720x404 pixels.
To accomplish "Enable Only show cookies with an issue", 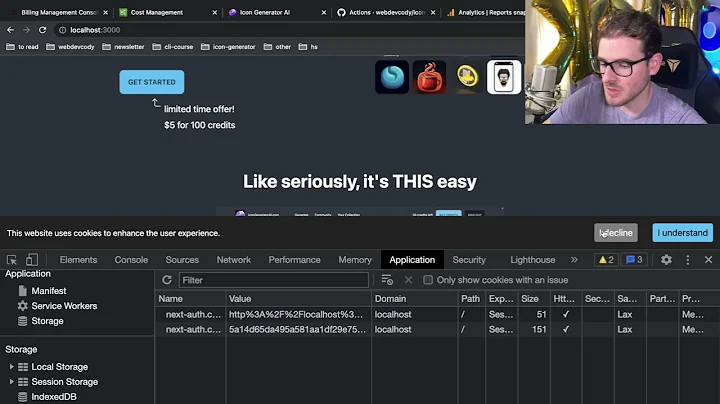I will click(x=428, y=280).
